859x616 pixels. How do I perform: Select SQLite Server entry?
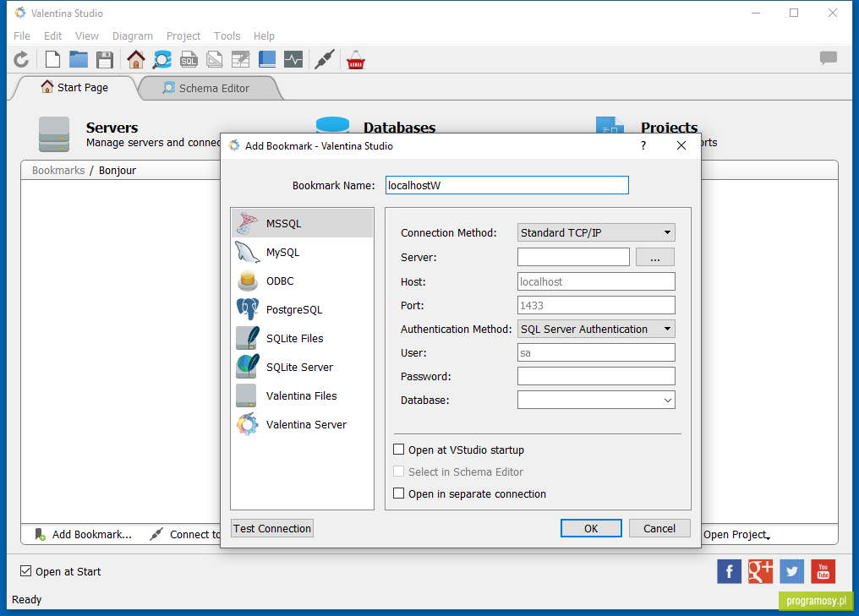(303, 368)
